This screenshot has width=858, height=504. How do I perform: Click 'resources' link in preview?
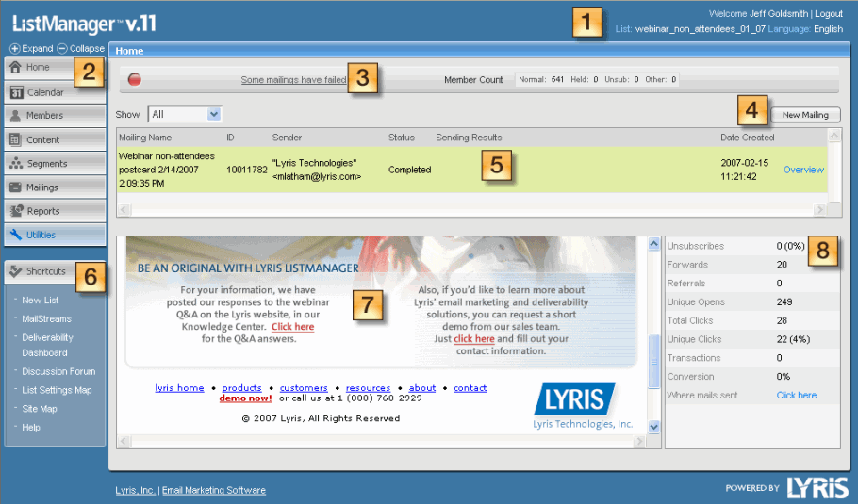pos(369,387)
